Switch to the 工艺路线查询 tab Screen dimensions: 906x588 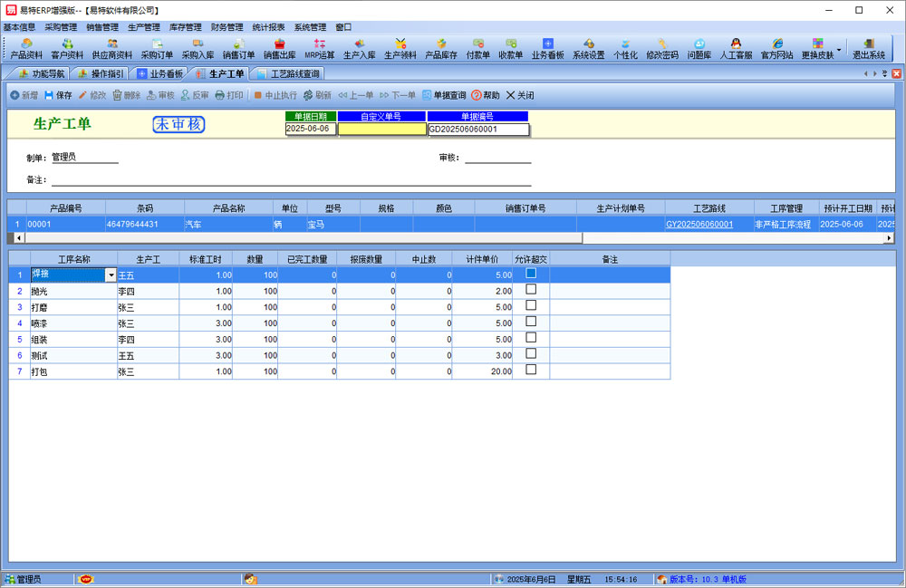pos(288,74)
